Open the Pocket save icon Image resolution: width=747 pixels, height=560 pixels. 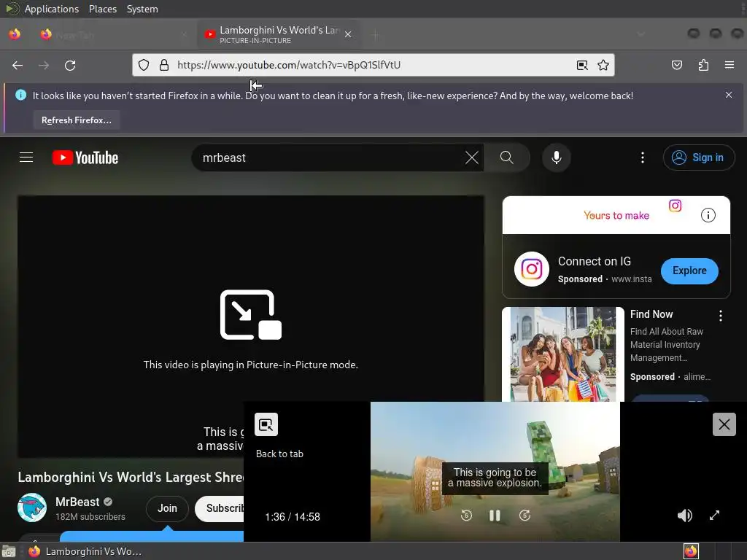click(676, 65)
